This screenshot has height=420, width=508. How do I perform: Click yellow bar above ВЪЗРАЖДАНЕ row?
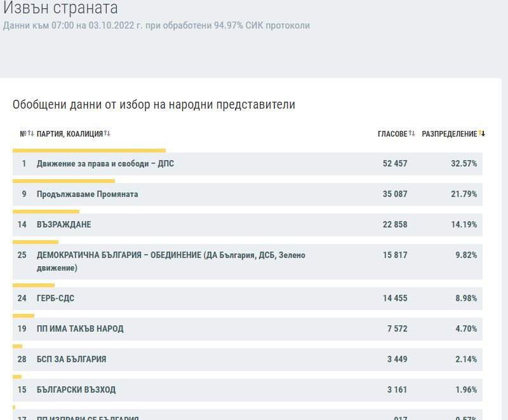46,212
